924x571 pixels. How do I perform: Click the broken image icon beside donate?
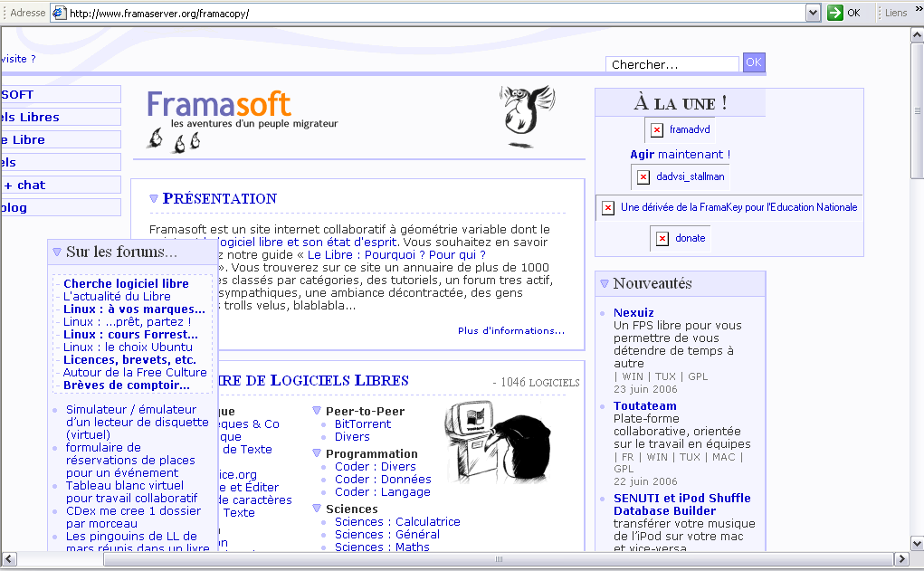coord(662,239)
